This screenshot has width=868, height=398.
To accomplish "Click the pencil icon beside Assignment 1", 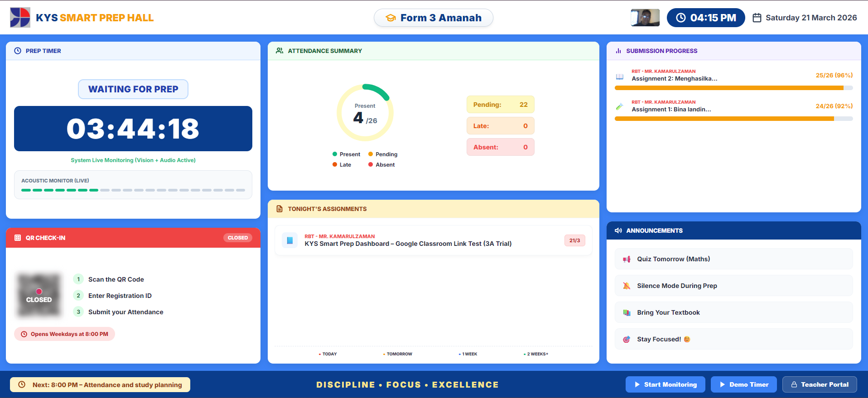I will pyautogui.click(x=620, y=107).
